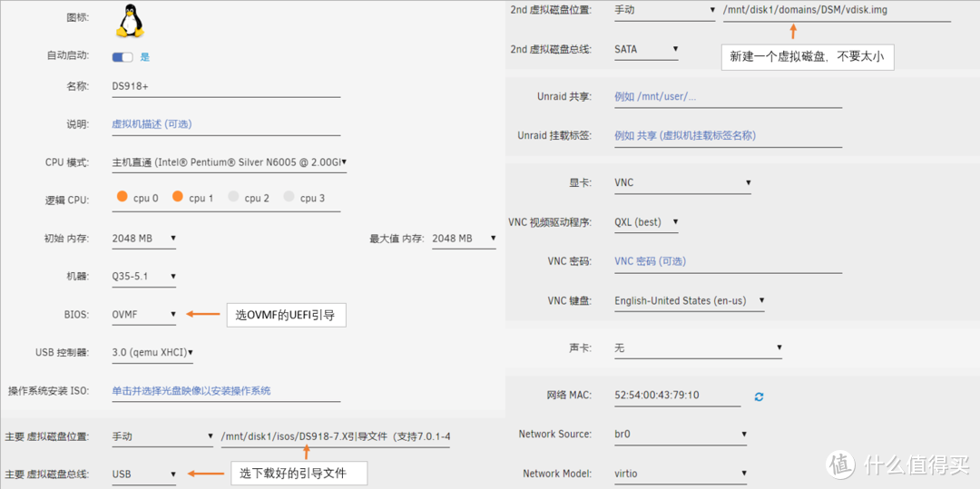980x489 pixels.
Task: Open the USB controller dropdown
Action: 152,352
